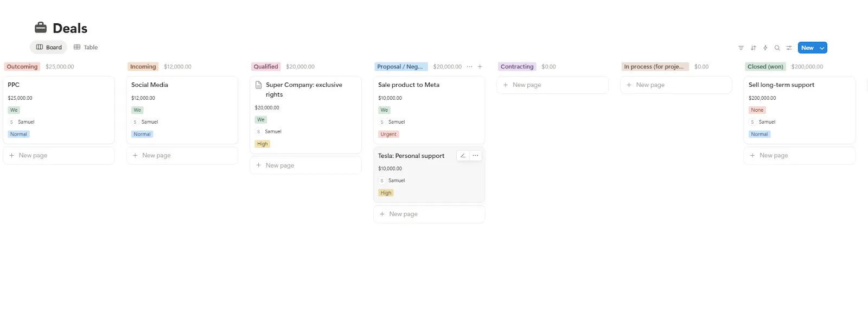Click Normal tag on Social Media card
The image size is (868, 325).
click(142, 135)
